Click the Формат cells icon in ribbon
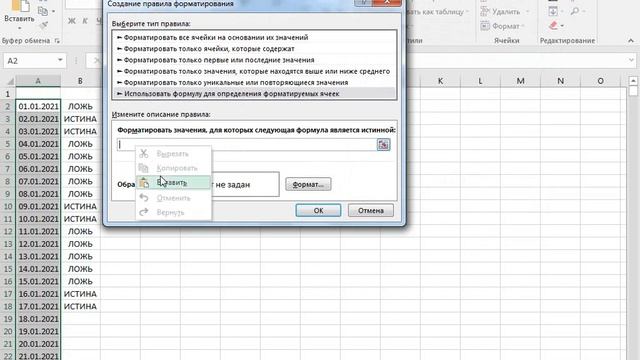Image resolution: width=640 pixels, height=360 pixels. click(x=485, y=26)
